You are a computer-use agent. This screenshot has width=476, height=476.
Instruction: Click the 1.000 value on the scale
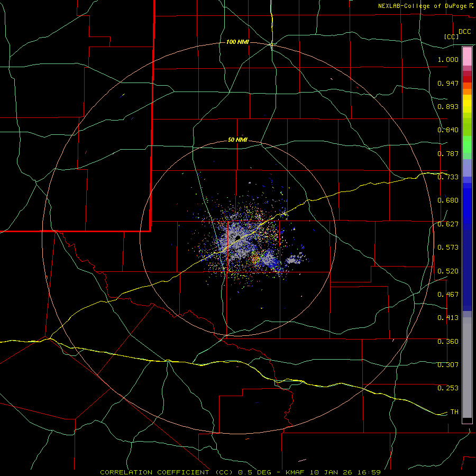coord(448,59)
